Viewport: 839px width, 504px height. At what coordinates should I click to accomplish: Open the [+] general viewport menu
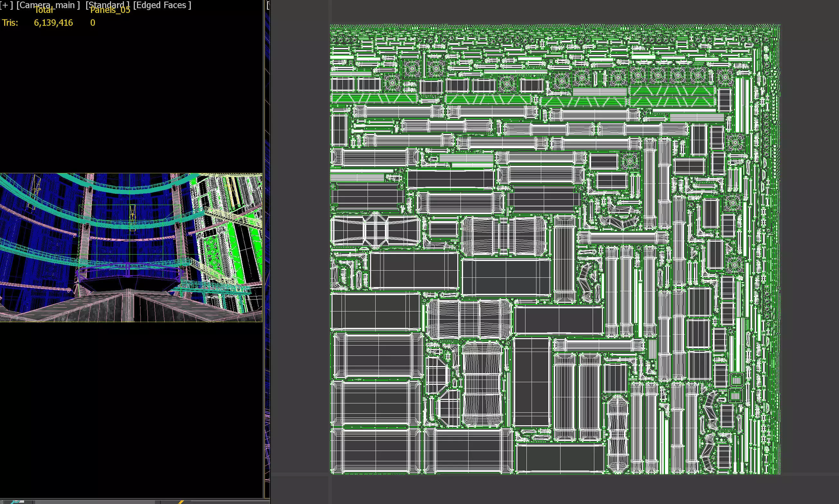click(6, 5)
